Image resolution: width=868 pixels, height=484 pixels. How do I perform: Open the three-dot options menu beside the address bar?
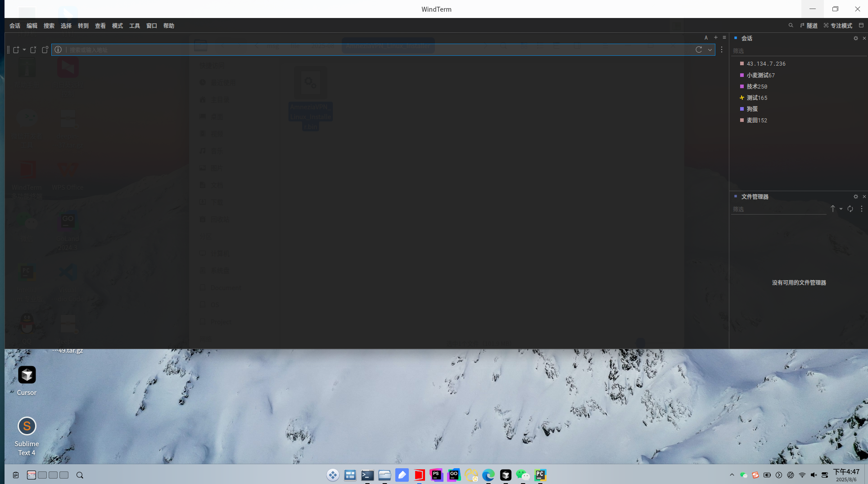click(722, 50)
